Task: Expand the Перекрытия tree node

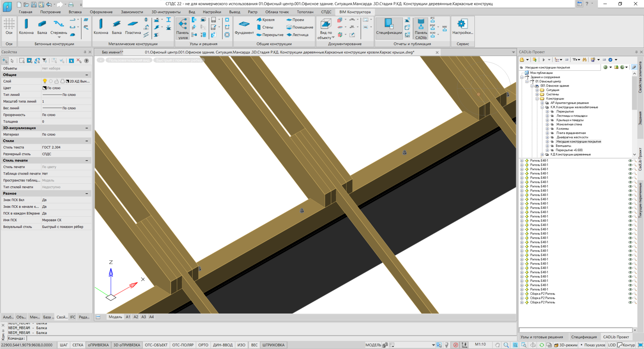Action: coord(547,112)
